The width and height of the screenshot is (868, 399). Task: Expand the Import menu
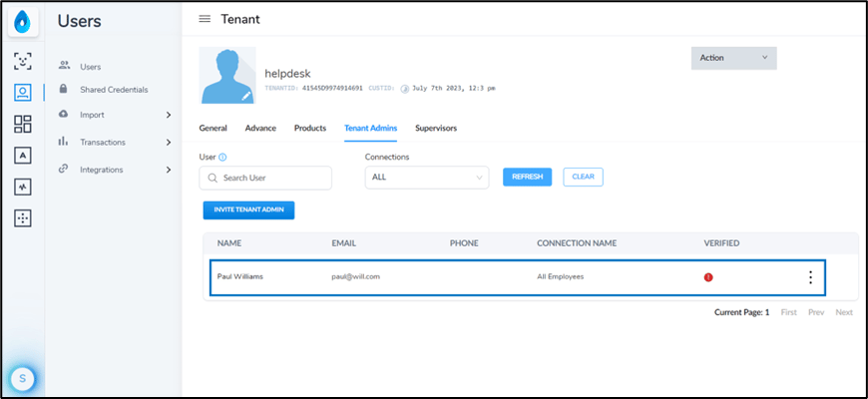(115, 115)
